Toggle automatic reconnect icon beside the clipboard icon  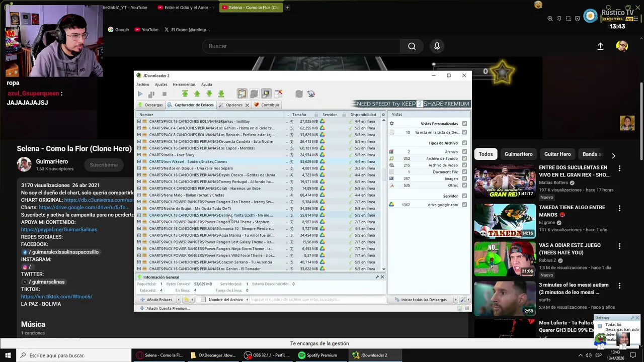click(254, 94)
